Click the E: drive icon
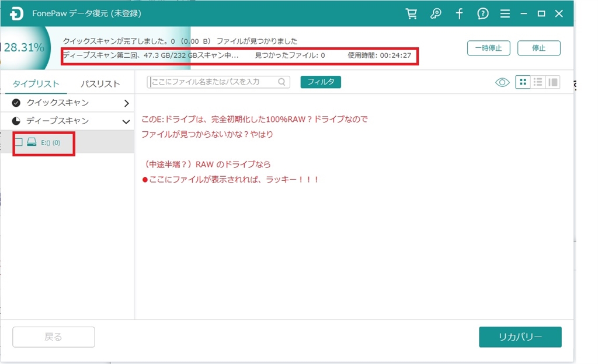The width and height of the screenshot is (598, 364). coord(32,142)
